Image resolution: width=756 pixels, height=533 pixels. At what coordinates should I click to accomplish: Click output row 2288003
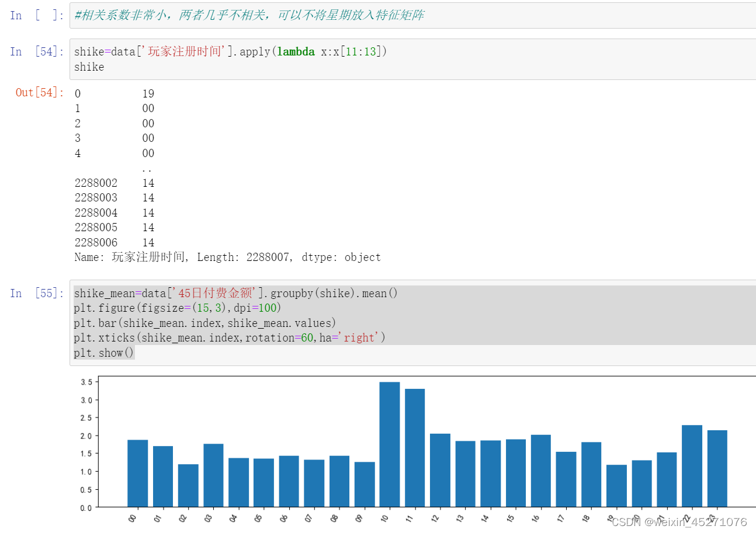[x=115, y=198]
